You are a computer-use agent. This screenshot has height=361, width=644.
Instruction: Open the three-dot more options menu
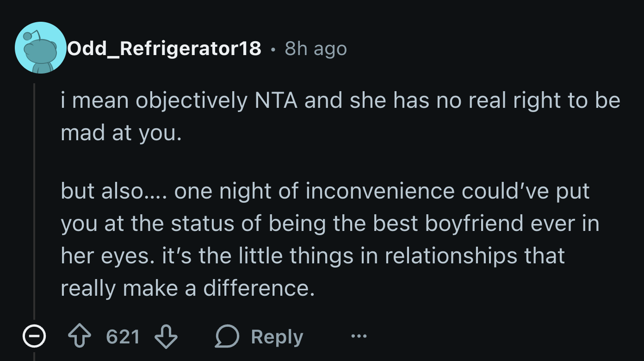(x=358, y=336)
